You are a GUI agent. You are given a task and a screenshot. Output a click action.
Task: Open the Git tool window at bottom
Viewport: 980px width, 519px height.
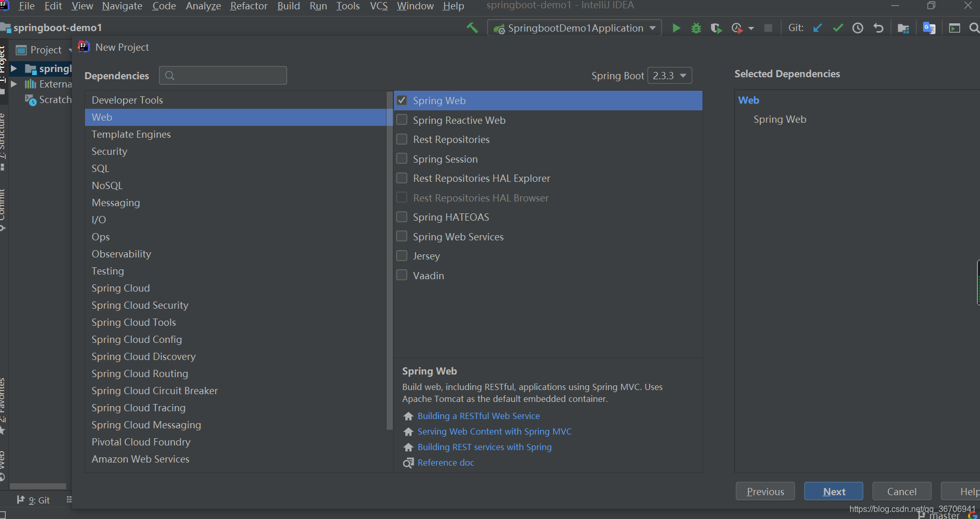click(34, 500)
